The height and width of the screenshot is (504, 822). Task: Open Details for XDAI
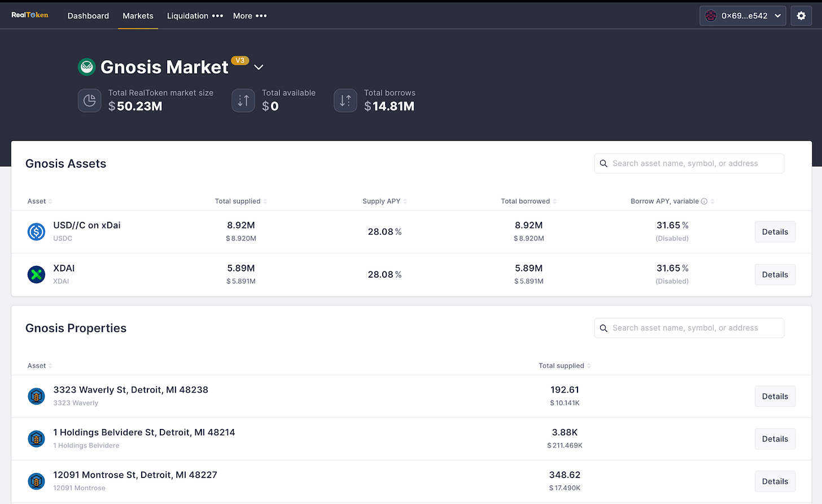pyautogui.click(x=775, y=275)
